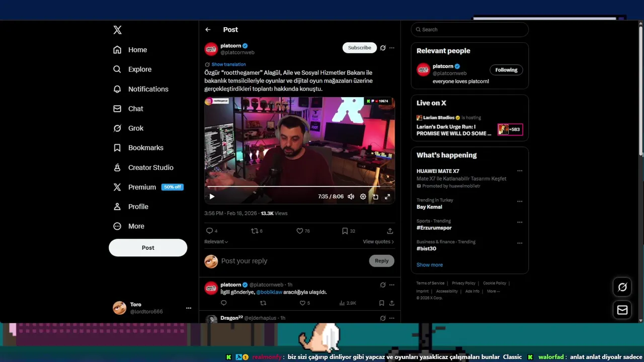This screenshot has height=362, width=644.
Task: Open options for Bay Kemal trend
Action: 520,202
